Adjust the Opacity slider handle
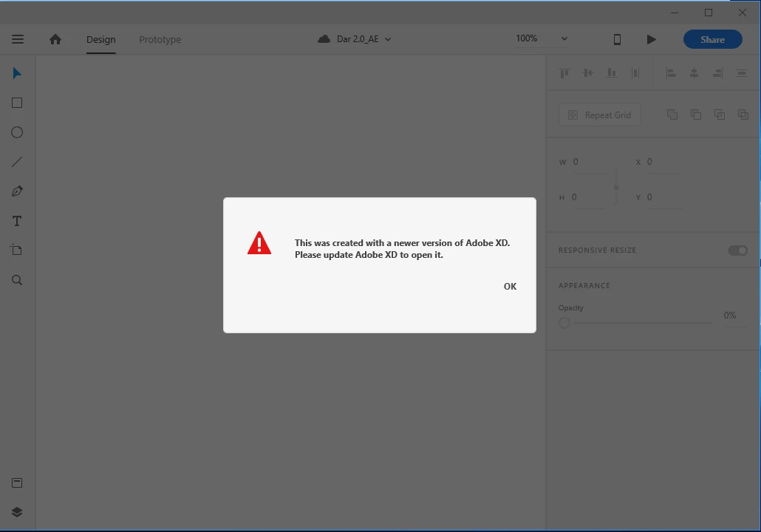 (x=564, y=323)
